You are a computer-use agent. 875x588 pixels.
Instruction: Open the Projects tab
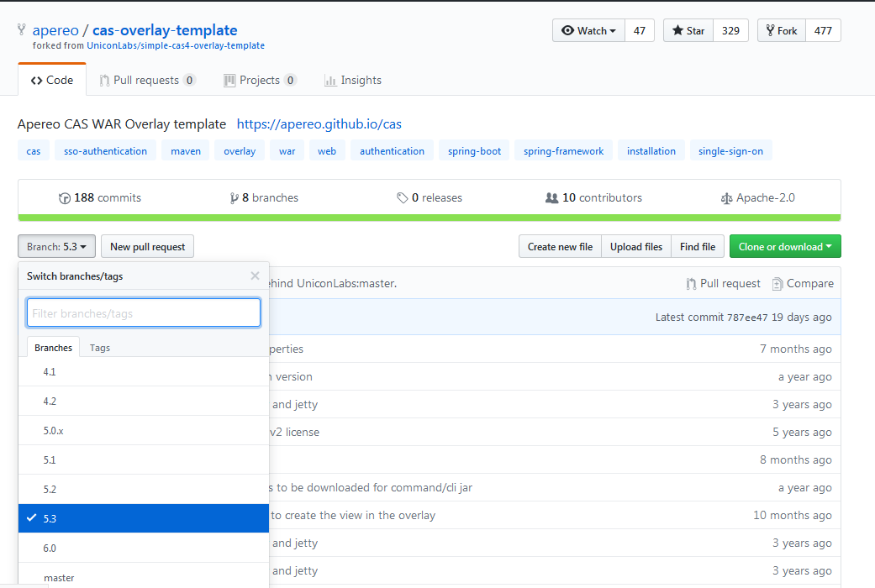pyautogui.click(x=260, y=81)
